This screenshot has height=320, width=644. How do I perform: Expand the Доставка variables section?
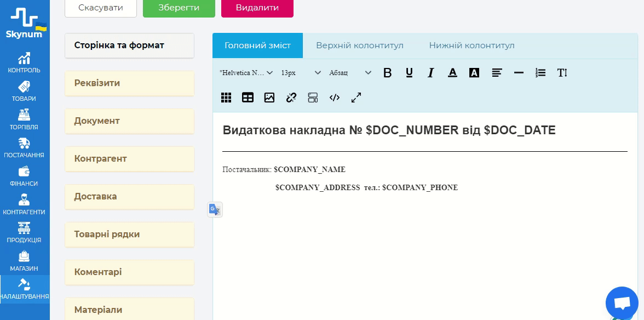pos(129,197)
